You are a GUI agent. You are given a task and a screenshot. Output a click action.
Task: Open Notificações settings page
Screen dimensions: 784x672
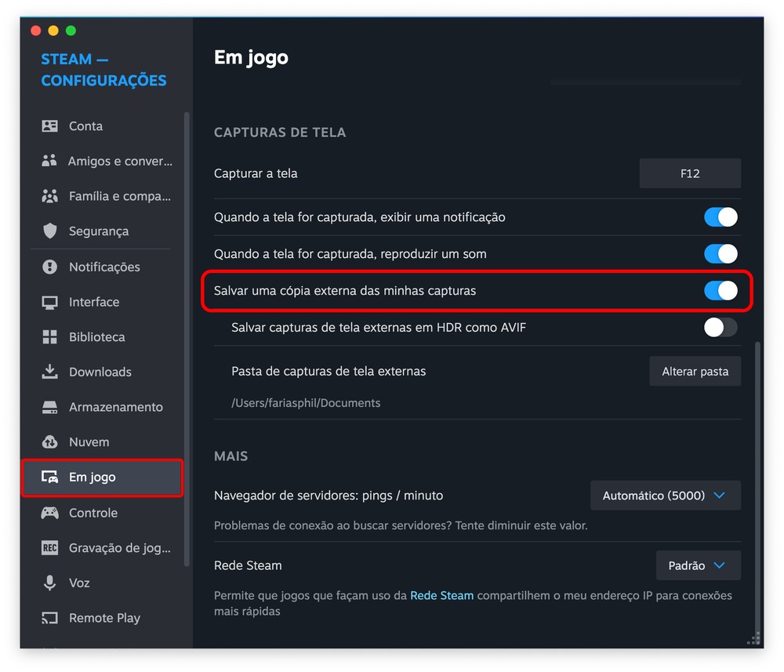point(102,267)
